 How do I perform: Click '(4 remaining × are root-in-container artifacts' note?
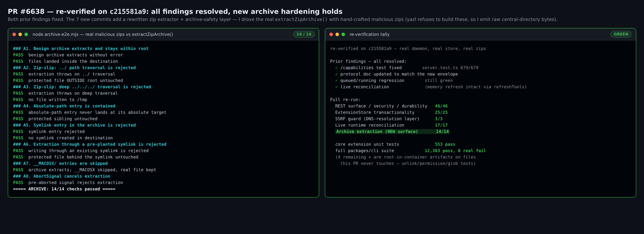(406, 157)
